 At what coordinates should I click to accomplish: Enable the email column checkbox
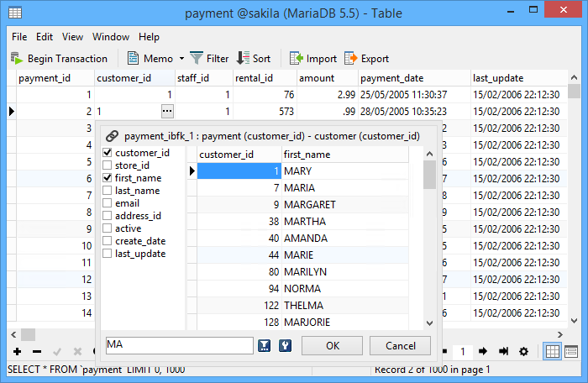pyautogui.click(x=108, y=203)
